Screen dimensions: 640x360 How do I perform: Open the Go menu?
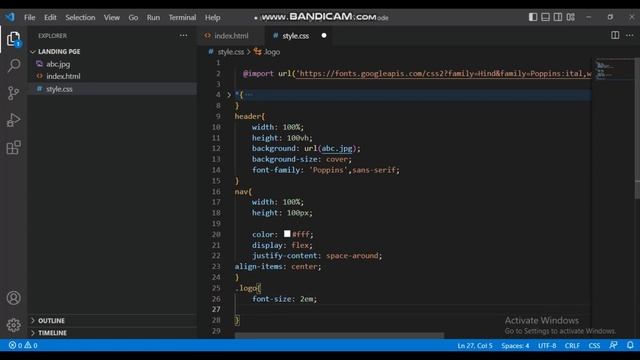click(133, 17)
